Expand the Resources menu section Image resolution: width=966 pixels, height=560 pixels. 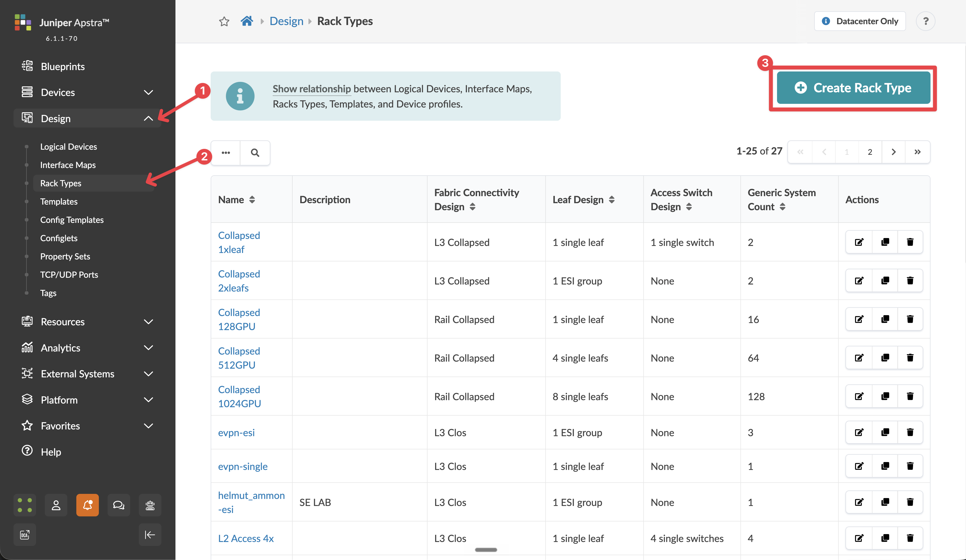pyautogui.click(x=87, y=321)
